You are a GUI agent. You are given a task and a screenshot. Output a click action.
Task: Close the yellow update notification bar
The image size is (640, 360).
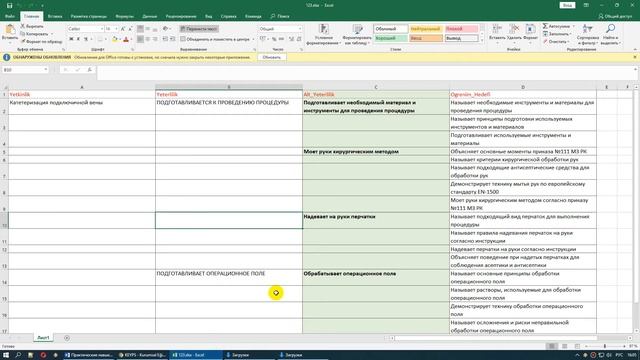(635, 58)
